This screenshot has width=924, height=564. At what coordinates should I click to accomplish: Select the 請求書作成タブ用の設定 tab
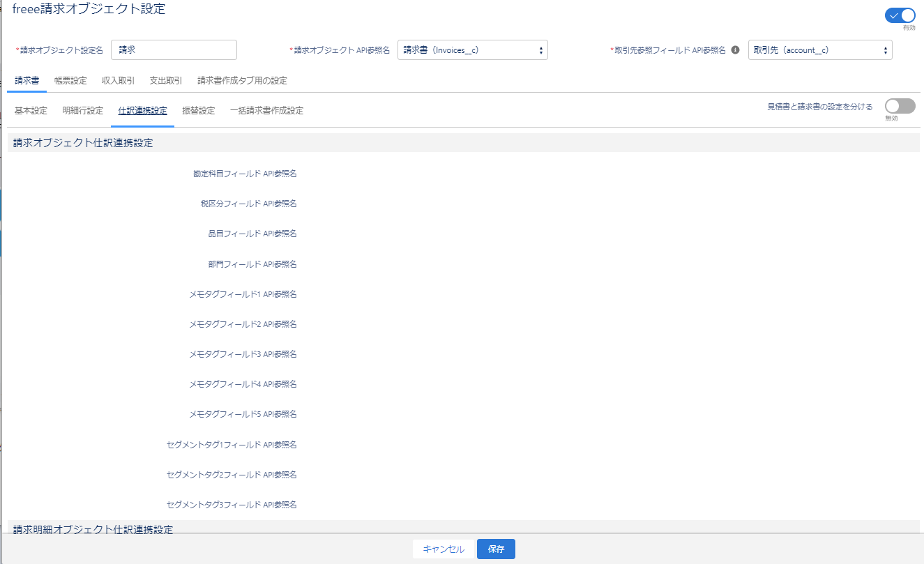click(242, 81)
